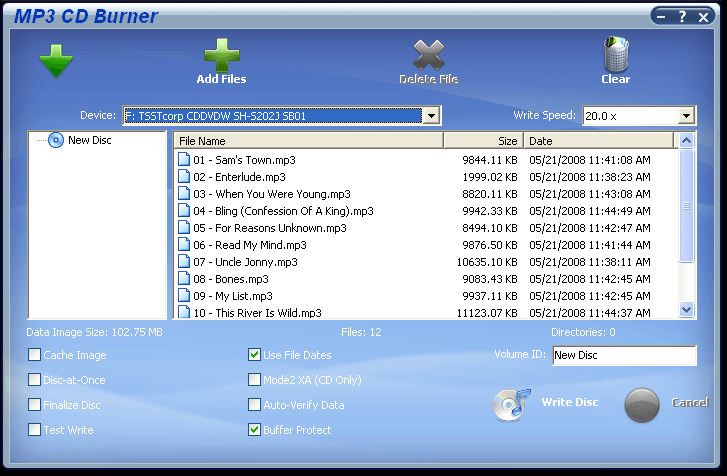Sort by the Size column header
The width and height of the screenshot is (727, 476).
click(484, 141)
